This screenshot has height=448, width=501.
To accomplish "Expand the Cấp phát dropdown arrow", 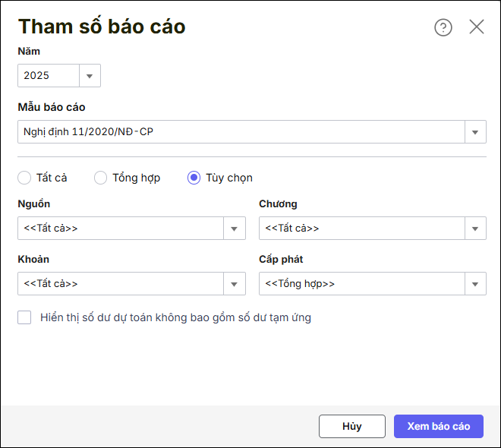I will pyautogui.click(x=475, y=284).
